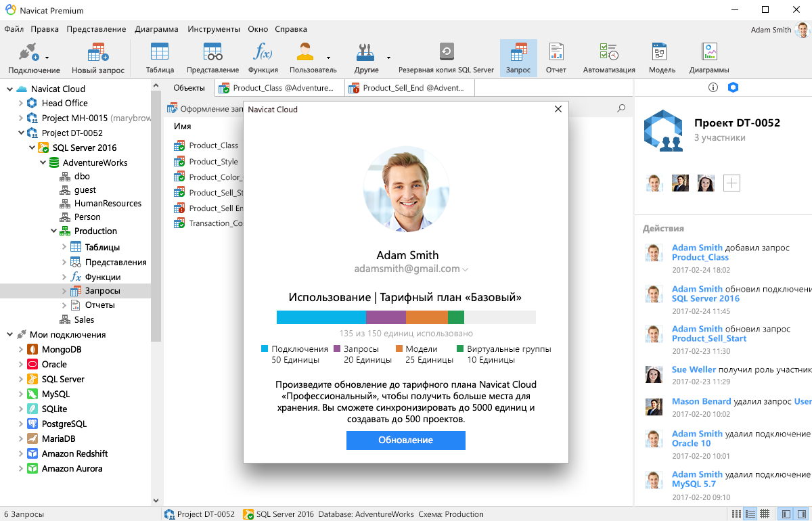Open the Отчет toolbar icon
This screenshot has width=812, height=521.
point(556,52)
